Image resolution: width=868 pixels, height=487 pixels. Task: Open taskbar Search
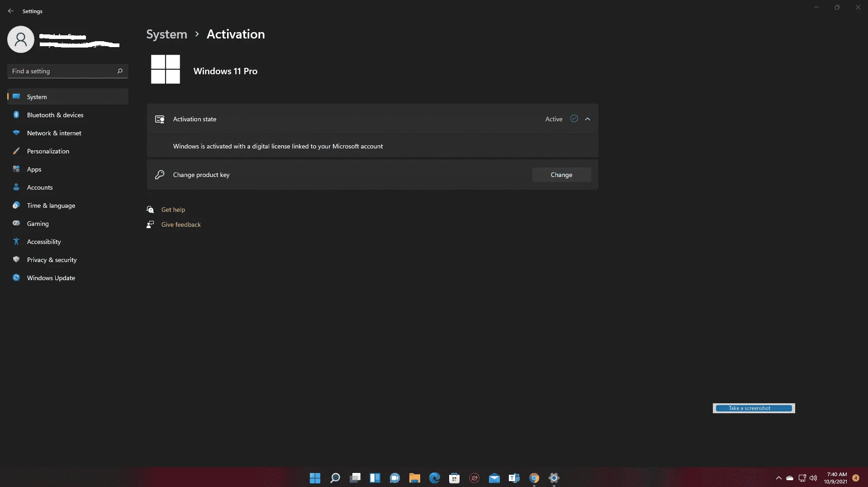[x=335, y=478]
